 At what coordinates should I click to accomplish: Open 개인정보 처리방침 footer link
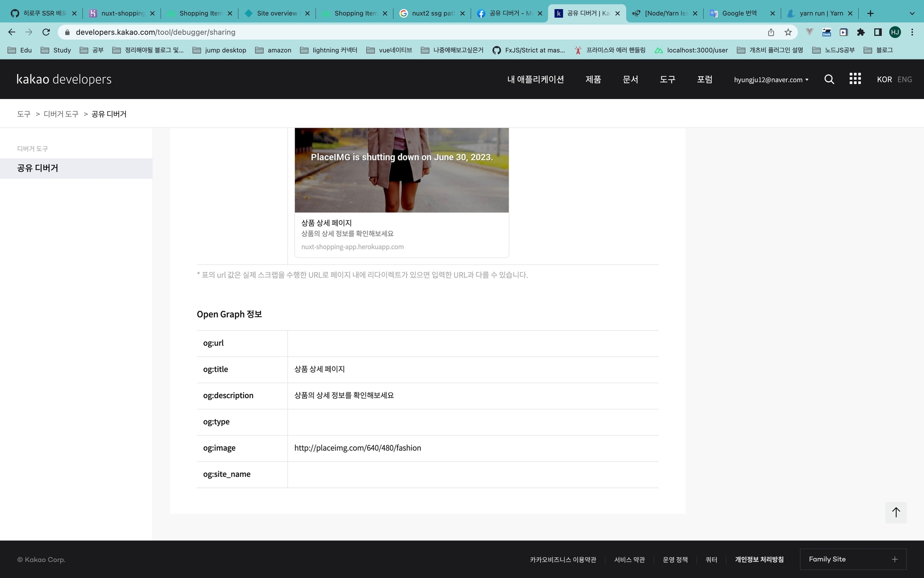click(x=759, y=560)
